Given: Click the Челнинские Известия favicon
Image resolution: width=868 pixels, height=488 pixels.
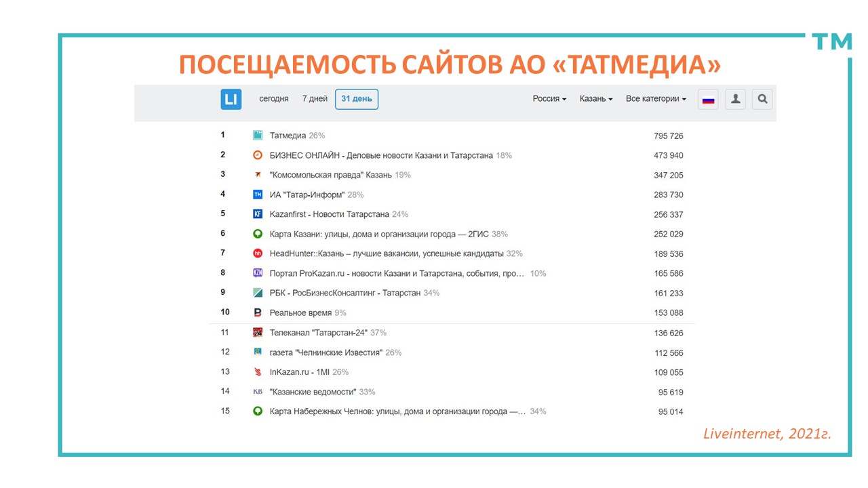Looking at the screenshot, I should [258, 352].
